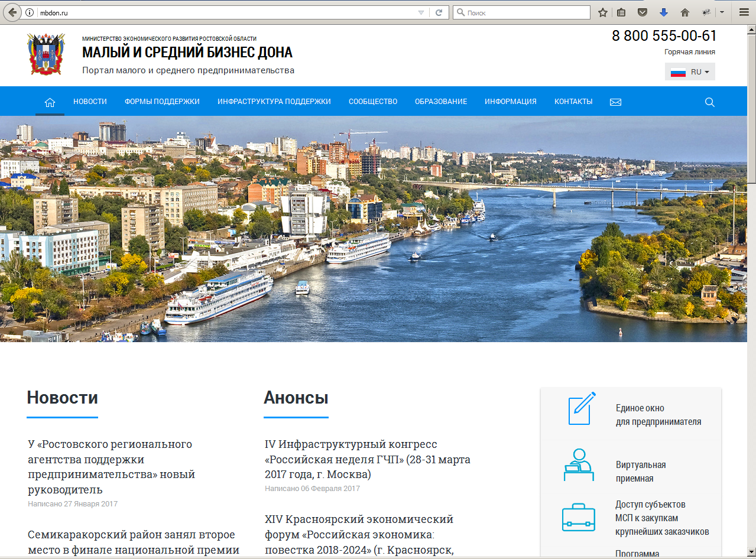
Task: Open announcement IV Инфраструктурный конгресс
Action: (368, 459)
